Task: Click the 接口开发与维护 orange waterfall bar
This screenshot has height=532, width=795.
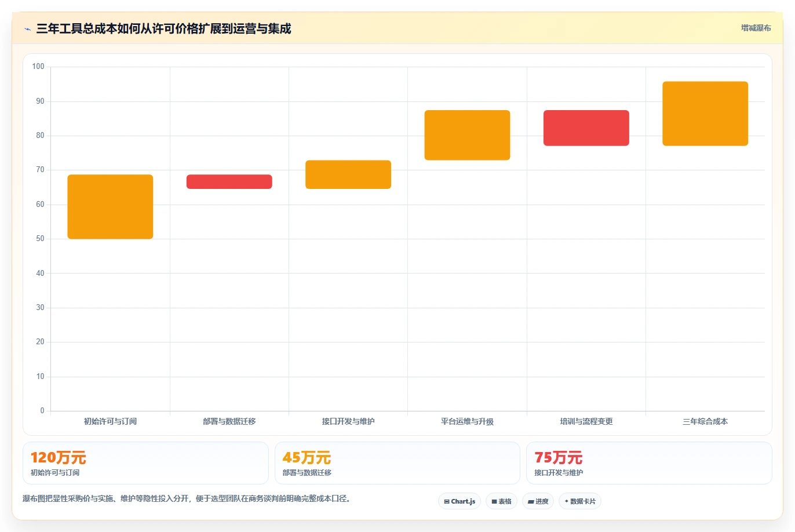Action: point(348,174)
